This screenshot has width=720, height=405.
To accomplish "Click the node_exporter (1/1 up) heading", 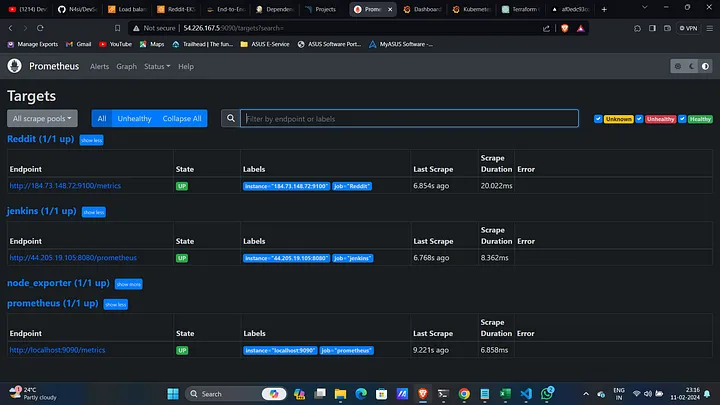I will pyautogui.click(x=58, y=283).
